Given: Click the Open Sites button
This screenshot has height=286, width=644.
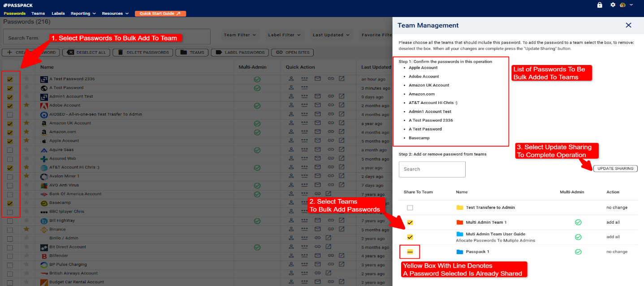Looking at the screenshot, I should tap(293, 52).
